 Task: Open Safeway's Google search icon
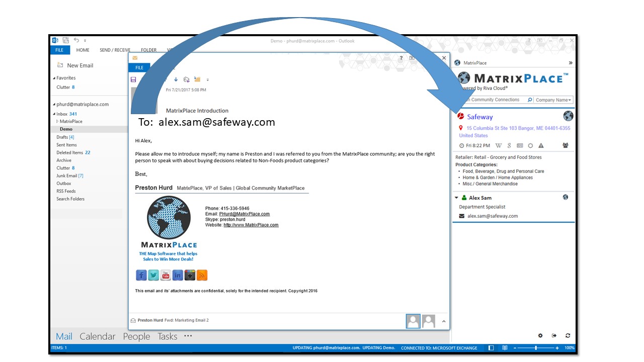(x=509, y=145)
